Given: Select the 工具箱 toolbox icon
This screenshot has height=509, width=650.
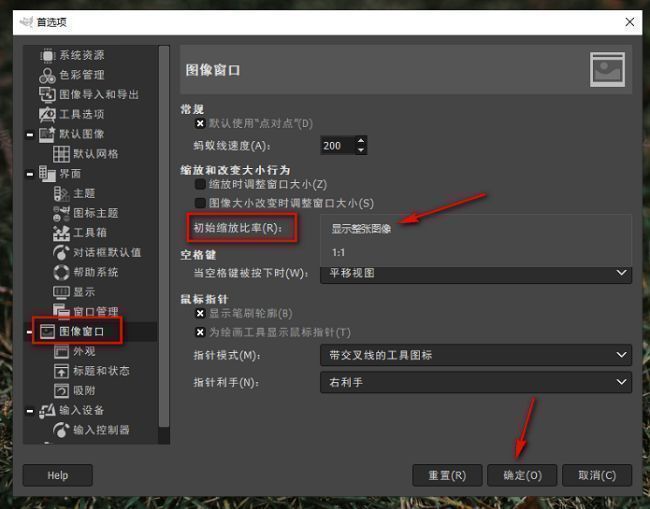Looking at the screenshot, I should coord(62,233).
